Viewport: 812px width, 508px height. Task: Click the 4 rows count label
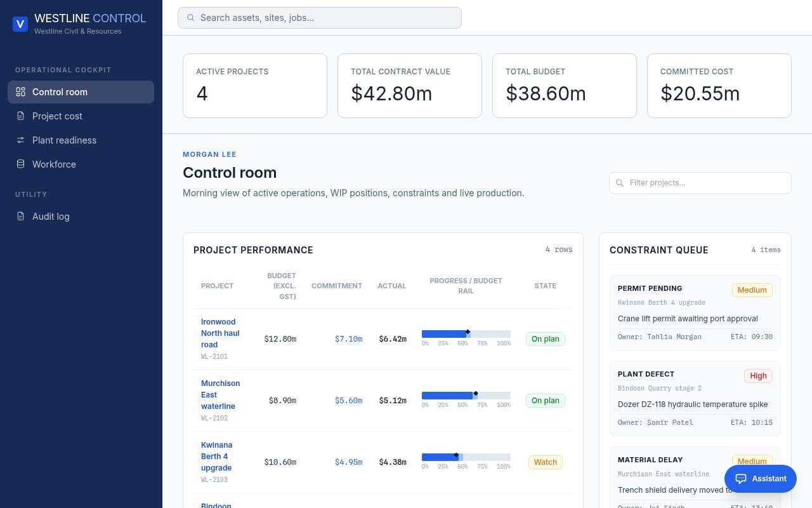[x=559, y=250]
